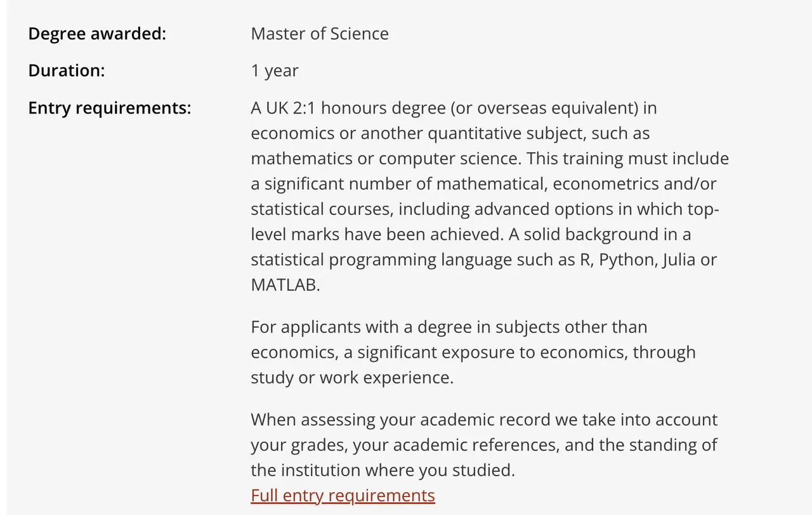
Task: Click "the institution where you studied." line
Action: 383,471
